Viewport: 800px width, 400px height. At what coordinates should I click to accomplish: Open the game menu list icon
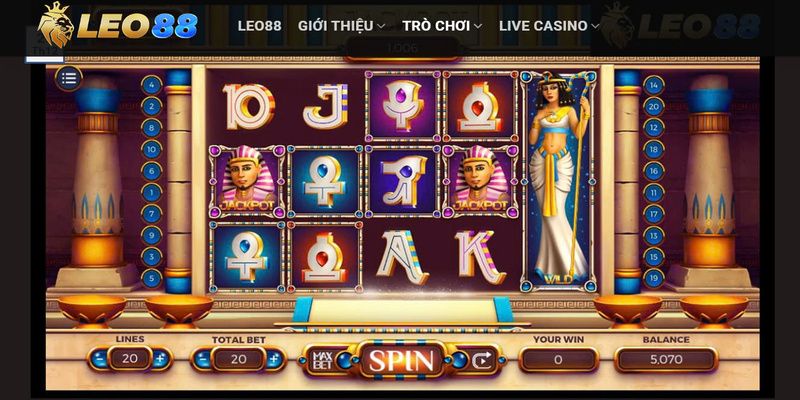coord(69,79)
